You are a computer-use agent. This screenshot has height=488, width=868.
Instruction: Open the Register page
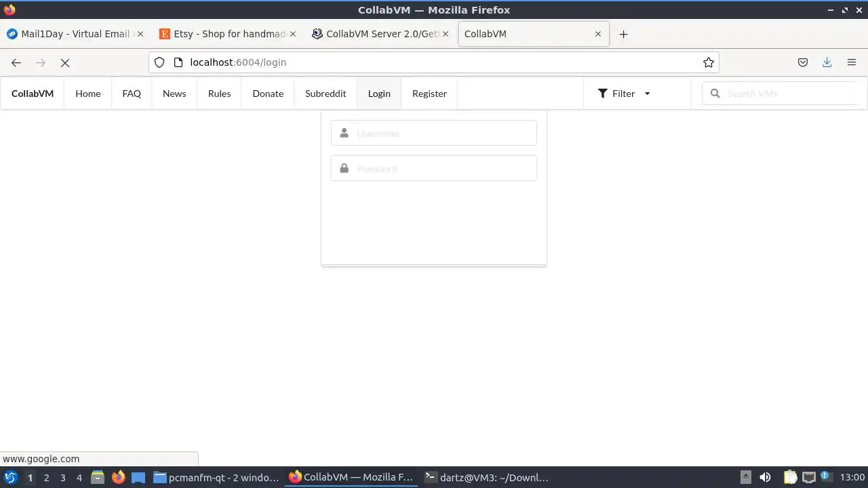coord(429,94)
